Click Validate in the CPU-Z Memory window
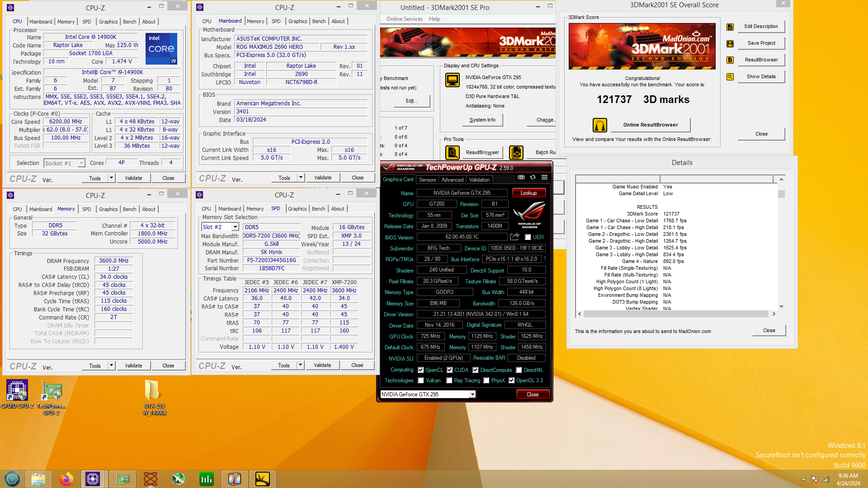 point(133,366)
